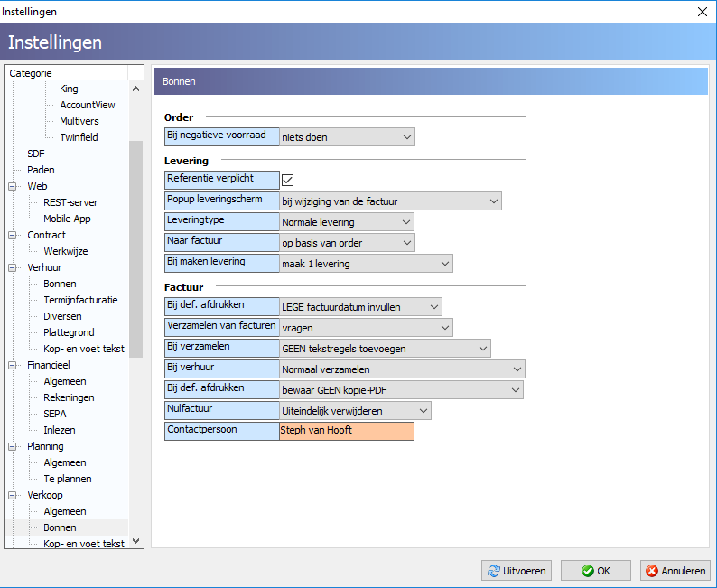Collapse the Verkoop tree node
Viewport: 717px width, 588px height.
point(12,496)
